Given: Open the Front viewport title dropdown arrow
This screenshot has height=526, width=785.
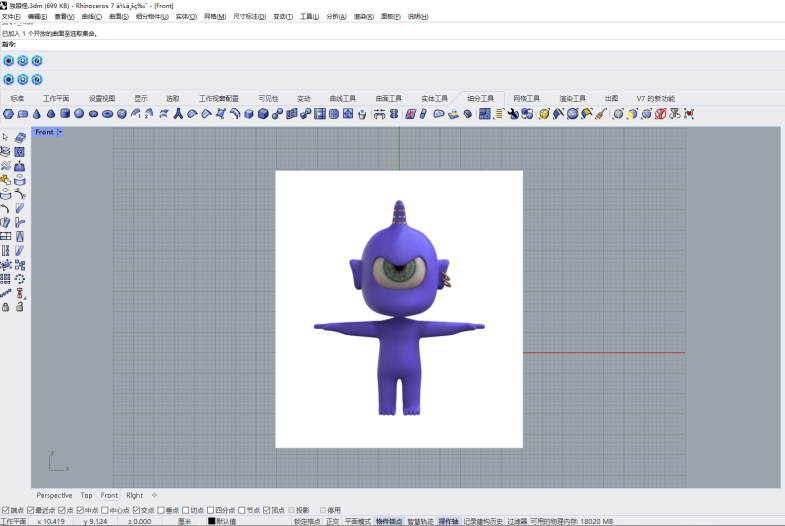Looking at the screenshot, I should coord(60,132).
